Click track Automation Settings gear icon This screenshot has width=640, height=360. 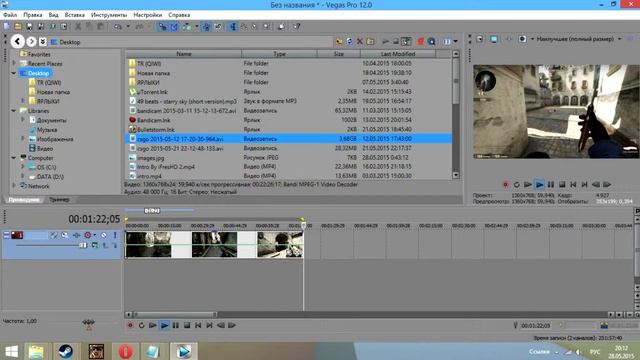(87, 235)
